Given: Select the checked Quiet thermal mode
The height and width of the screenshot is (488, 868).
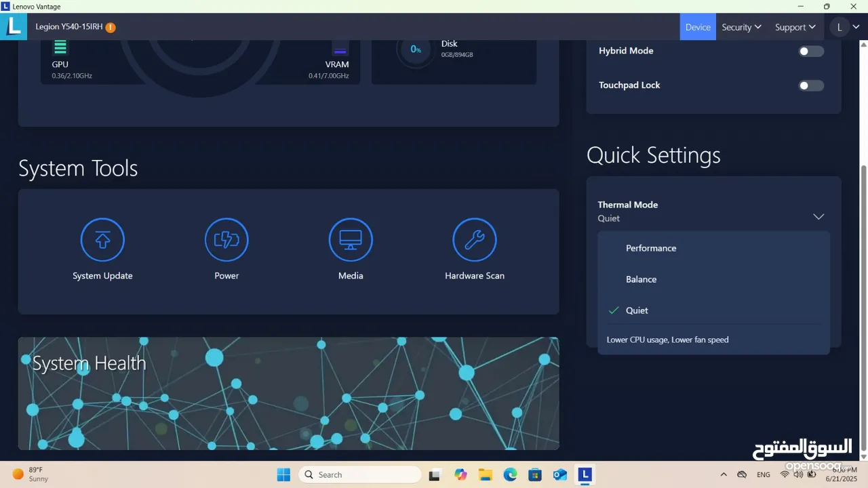Looking at the screenshot, I should 713,310.
